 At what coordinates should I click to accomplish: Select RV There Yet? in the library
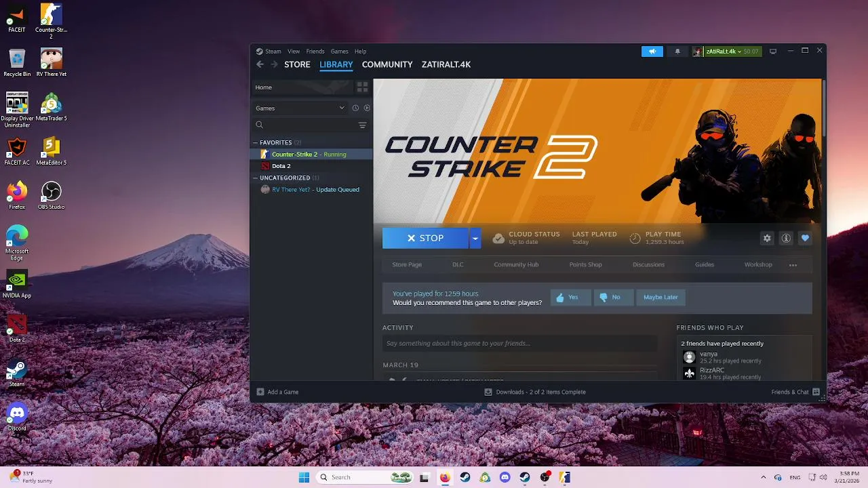pyautogui.click(x=311, y=190)
